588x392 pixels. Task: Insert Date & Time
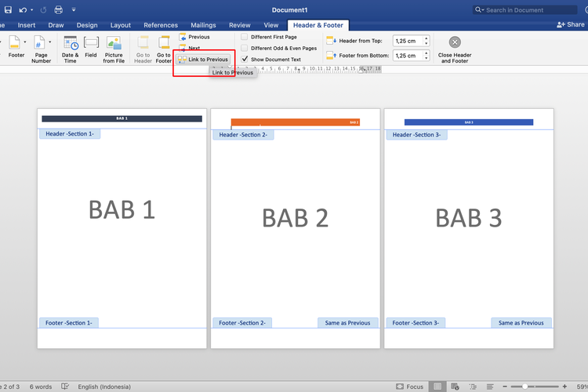(70, 49)
